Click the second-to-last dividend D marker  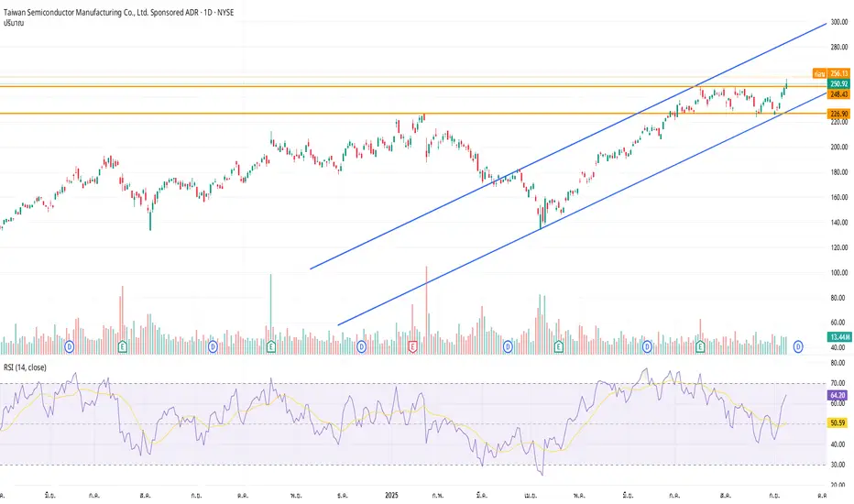pos(647,346)
